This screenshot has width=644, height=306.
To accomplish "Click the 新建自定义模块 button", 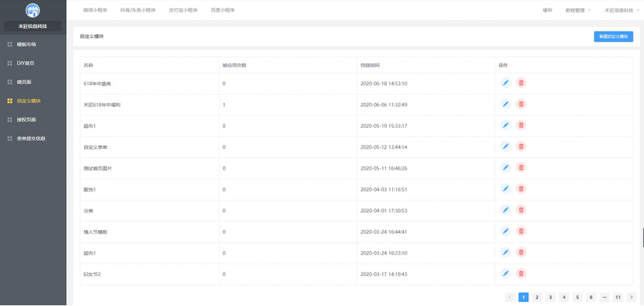I will tap(613, 36).
